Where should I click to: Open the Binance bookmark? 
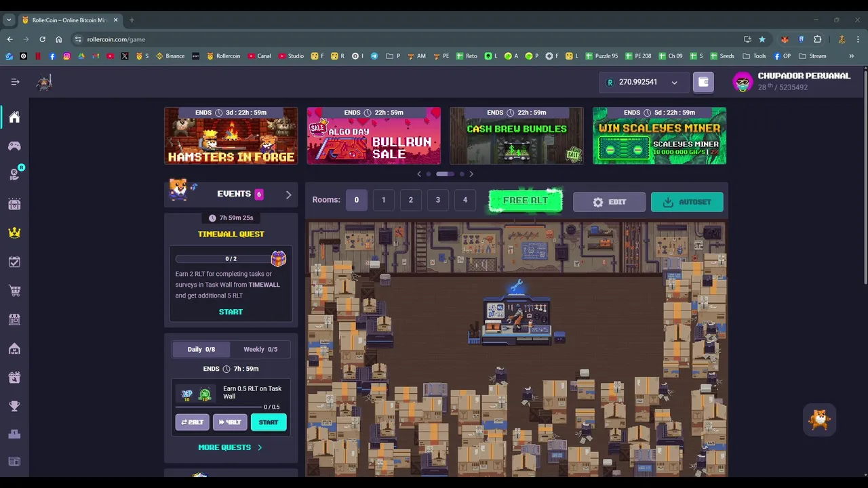[x=170, y=56]
